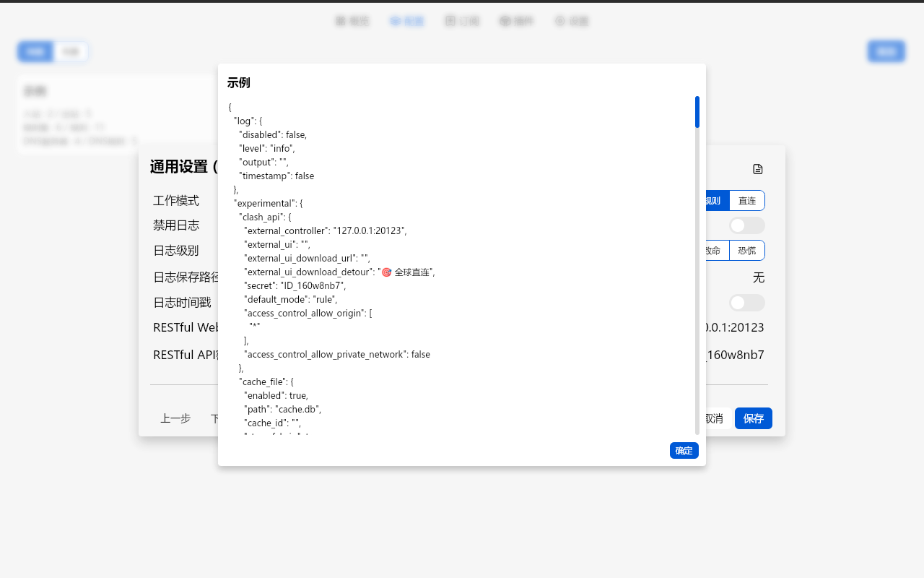The height and width of the screenshot is (578, 924).
Task: Click the "level": "info" line
Action: pyautogui.click(x=267, y=148)
